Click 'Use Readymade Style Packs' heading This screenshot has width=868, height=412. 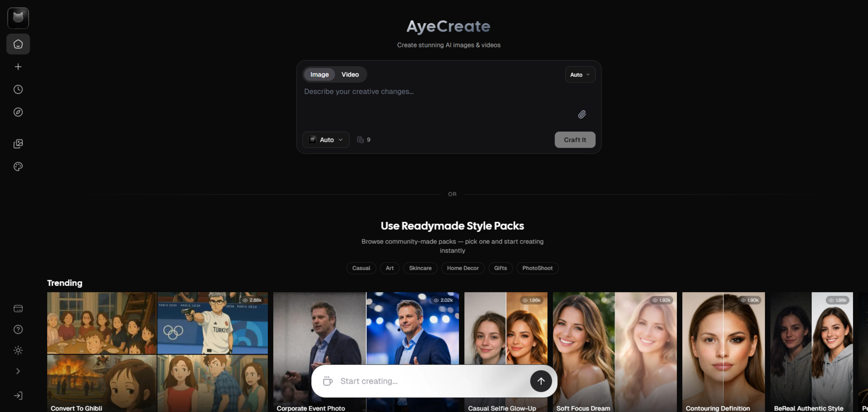coord(452,226)
